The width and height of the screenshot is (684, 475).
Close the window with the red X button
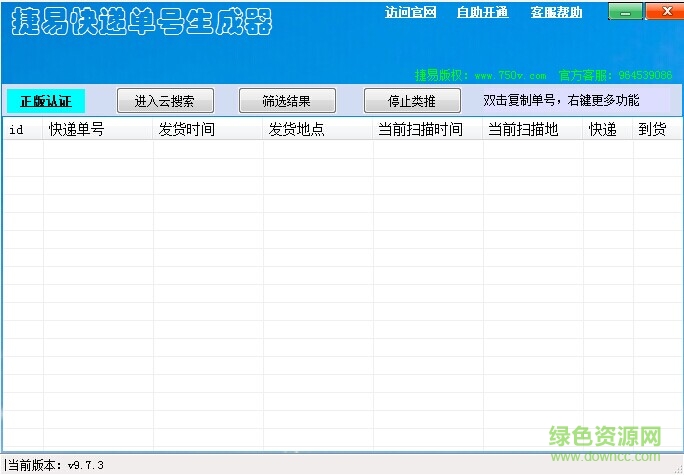coord(664,11)
